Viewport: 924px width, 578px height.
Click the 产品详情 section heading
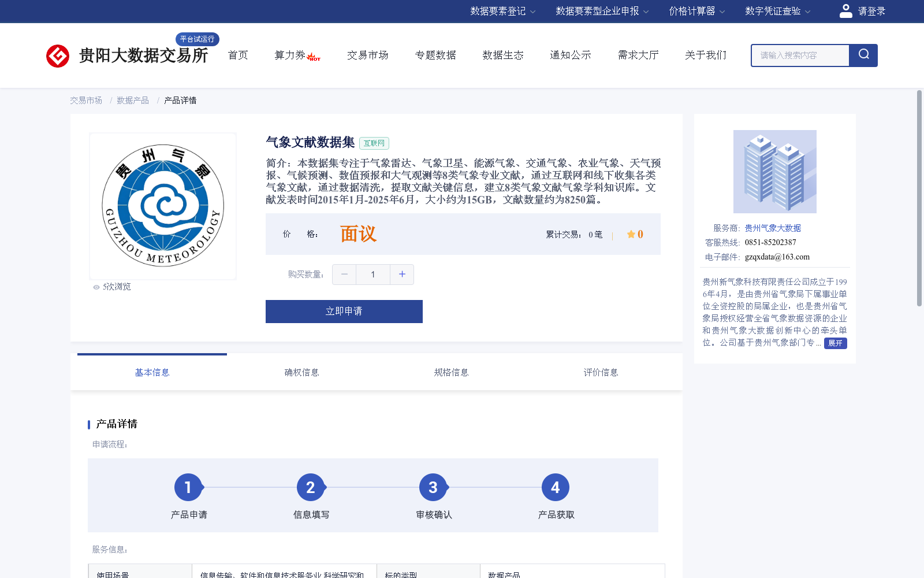tap(117, 424)
